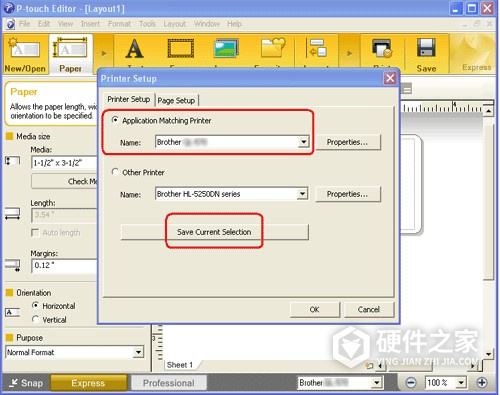Dismiss dialog with Cancel button
The image size is (500, 395).
pos(369,310)
